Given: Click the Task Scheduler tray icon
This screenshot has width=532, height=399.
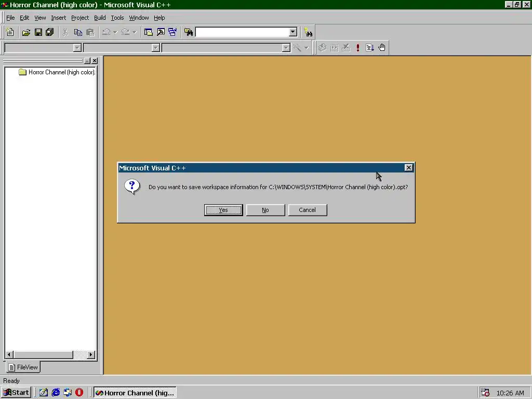Looking at the screenshot, I should 485,393.
